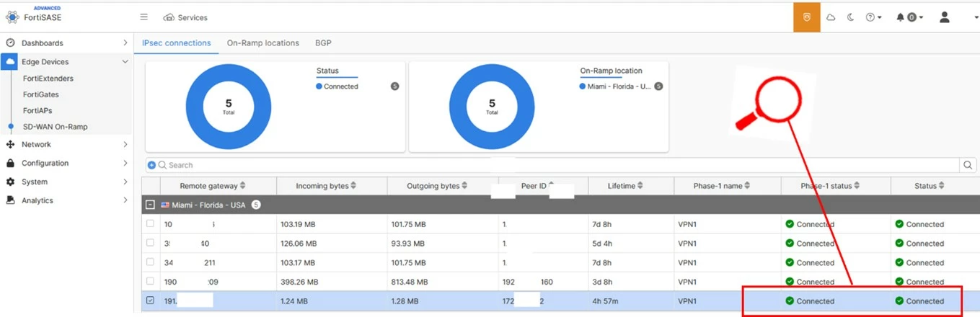980x317 pixels.
Task: Expand the Network menu chevron
Action: [x=125, y=144]
